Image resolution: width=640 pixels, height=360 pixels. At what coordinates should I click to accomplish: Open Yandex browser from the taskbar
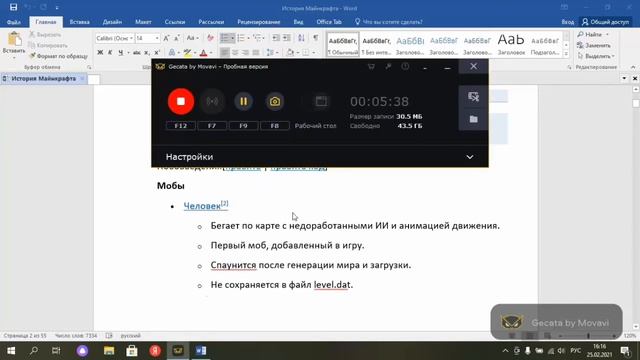[155, 351]
